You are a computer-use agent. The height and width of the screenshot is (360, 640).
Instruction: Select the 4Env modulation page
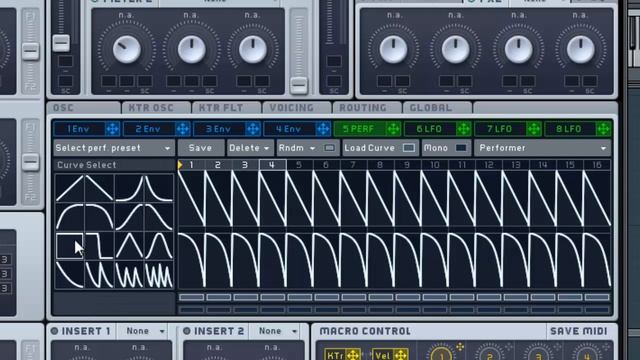289,129
